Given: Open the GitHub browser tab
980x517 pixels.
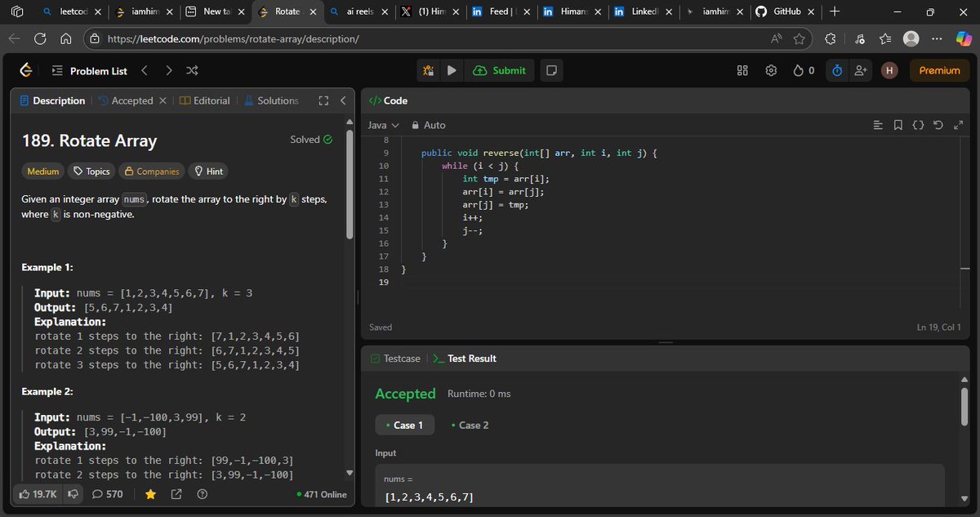Looking at the screenshot, I should tap(786, 12).
